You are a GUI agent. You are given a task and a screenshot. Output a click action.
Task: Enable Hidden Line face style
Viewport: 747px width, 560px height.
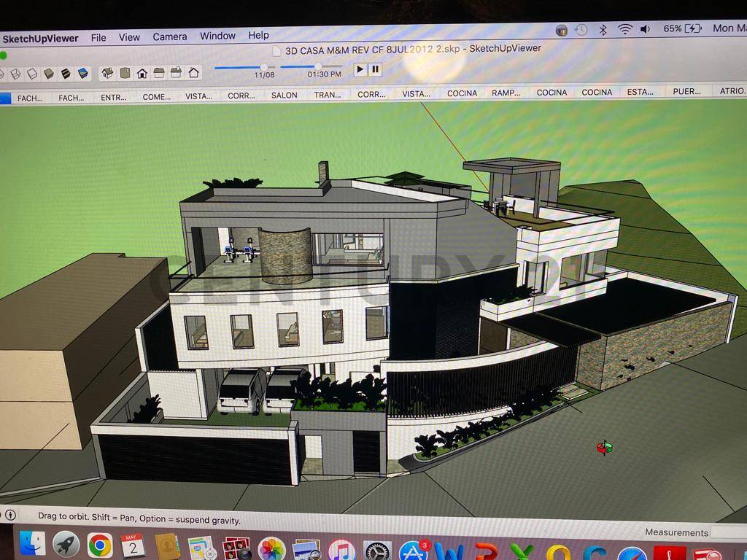pyautogui.click(x=32, y=74)
